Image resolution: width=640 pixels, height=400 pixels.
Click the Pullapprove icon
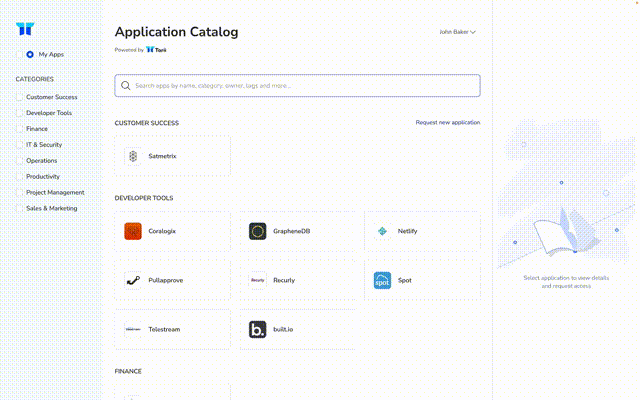[133, 280]
